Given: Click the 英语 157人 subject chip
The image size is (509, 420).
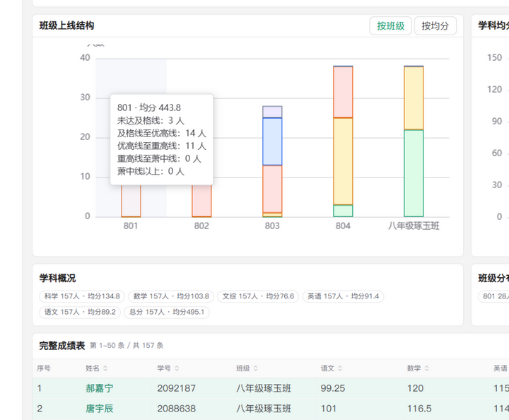Looking at the screenshot, I should [343, 296].
